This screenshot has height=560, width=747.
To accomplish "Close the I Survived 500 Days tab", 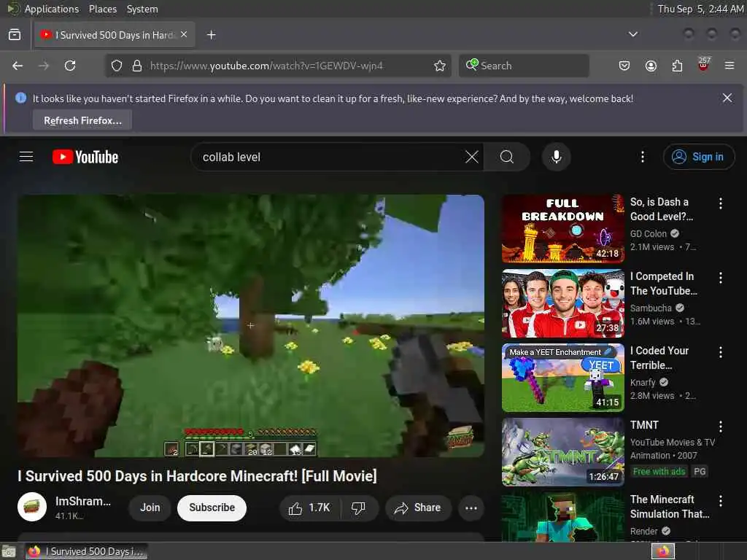I will 184,34.
